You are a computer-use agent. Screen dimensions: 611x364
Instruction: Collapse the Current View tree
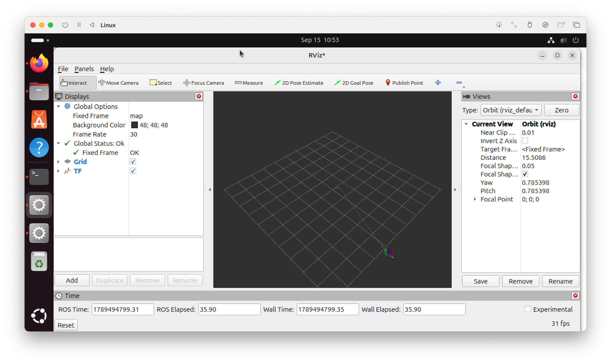[x=466, y=124]
